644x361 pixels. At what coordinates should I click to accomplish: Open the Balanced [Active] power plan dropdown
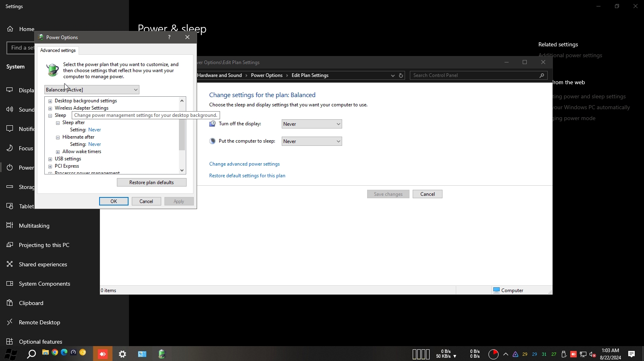[x=92, y=90]
